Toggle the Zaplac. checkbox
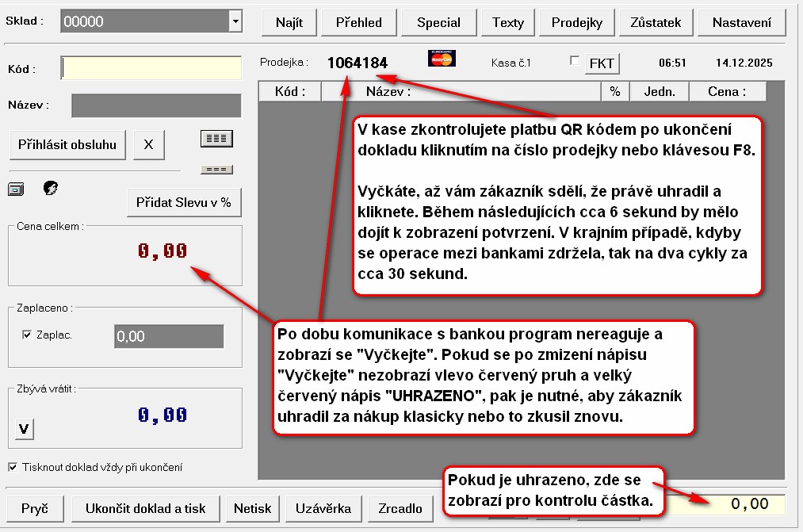 [27, 335]
